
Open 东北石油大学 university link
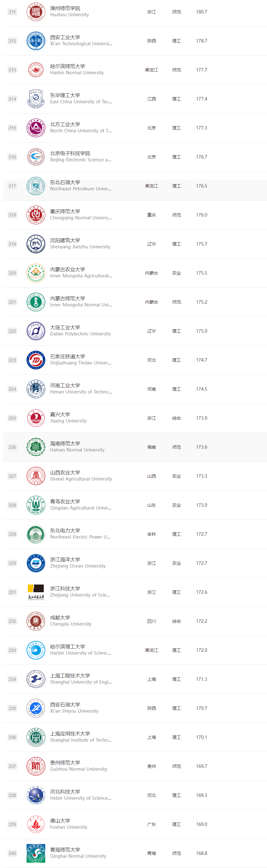point(65,182)
